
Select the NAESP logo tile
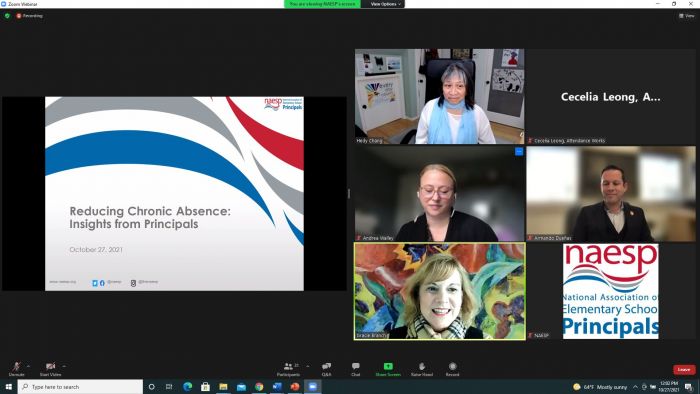click(611, 291)
